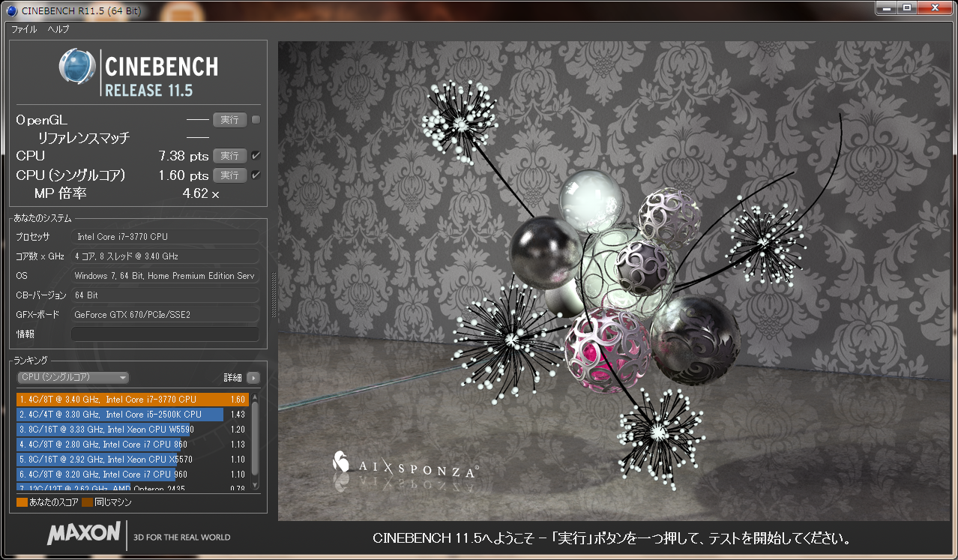Image resolution: width=958 pixels, height=560 pixels.
Task: Open the ファイル menu
Action: 24,29
